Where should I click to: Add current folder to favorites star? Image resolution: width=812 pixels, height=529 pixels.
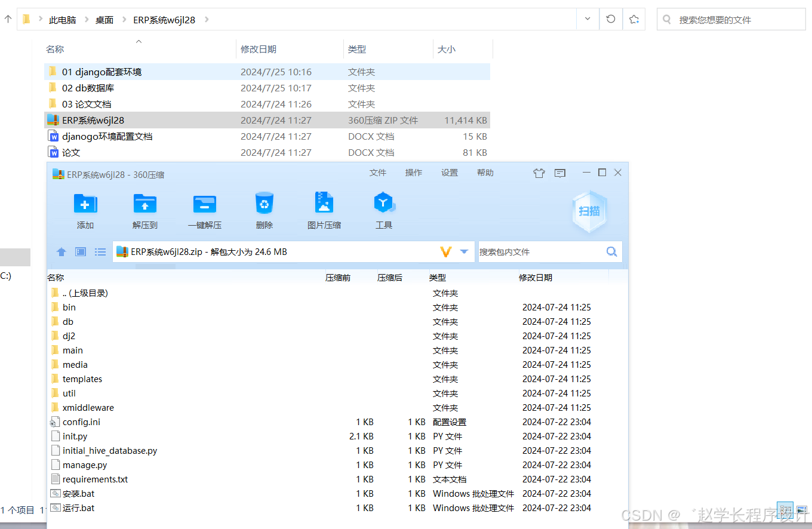tap(633, 19)
